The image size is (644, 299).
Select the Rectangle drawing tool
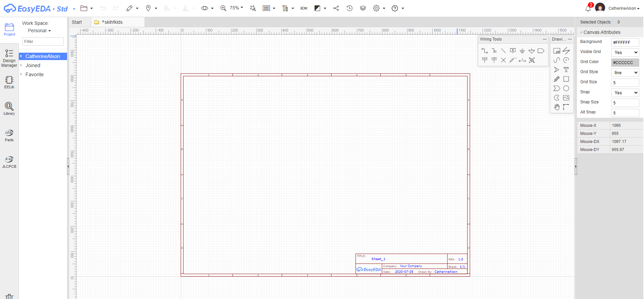566,79
